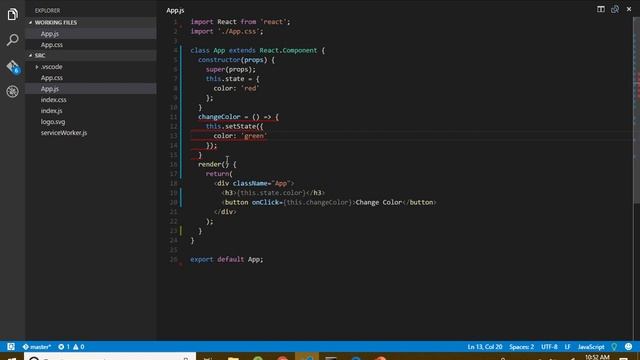The height and width of the screenshot is (360, 640).
Task: Click the editor vertical scrollbar
Action: tap(636, 110)
